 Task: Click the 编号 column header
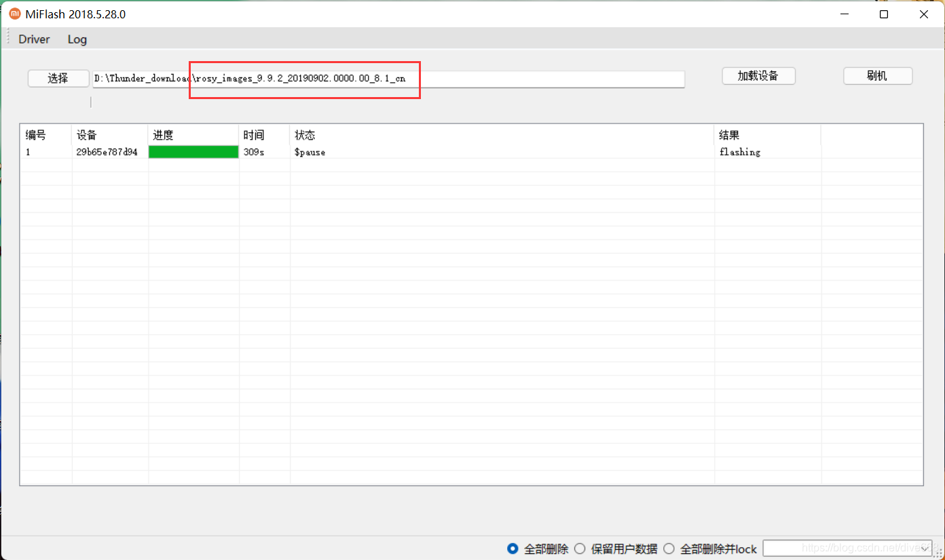[x=45, y=135]
